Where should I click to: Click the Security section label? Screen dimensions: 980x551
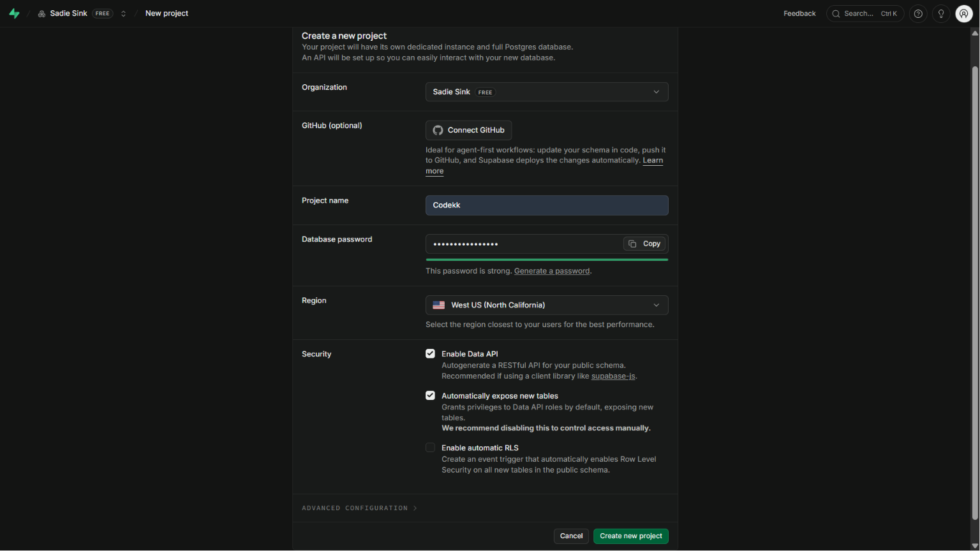click(x=316, y=354)
